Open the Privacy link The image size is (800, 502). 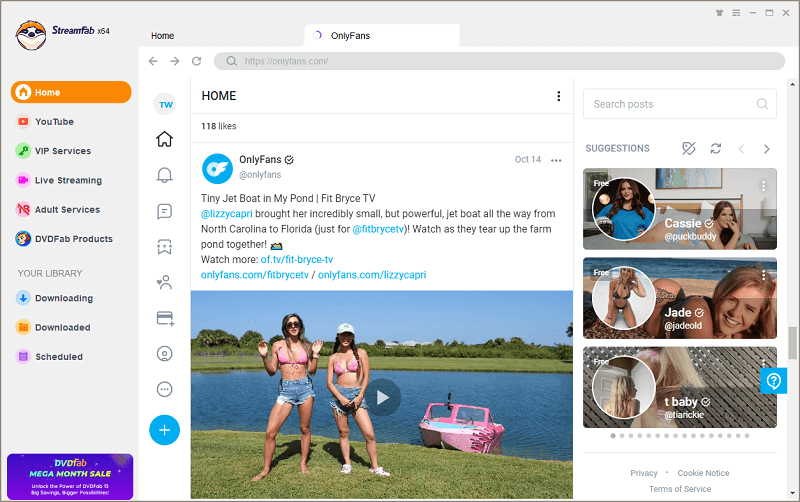[x=644, y=473]
